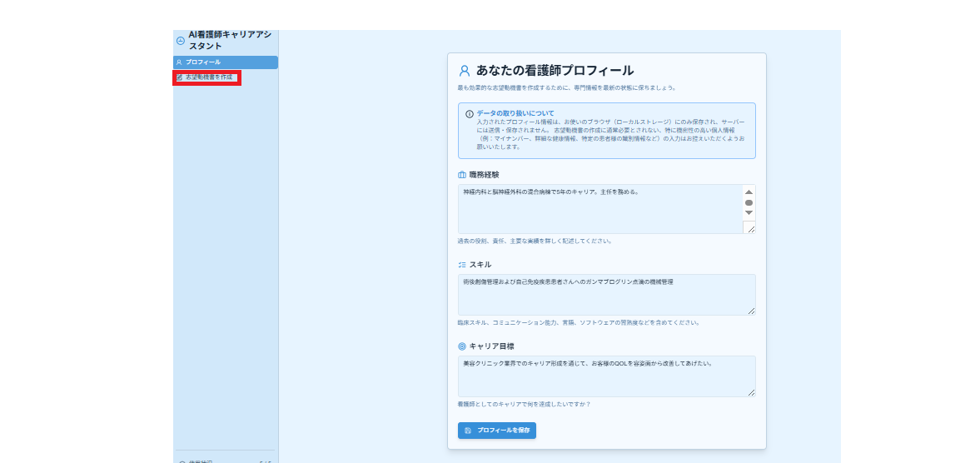
Task: Click the user icon in the あなたの看護師プロフィール heading
Action: [x=465, y=71]
